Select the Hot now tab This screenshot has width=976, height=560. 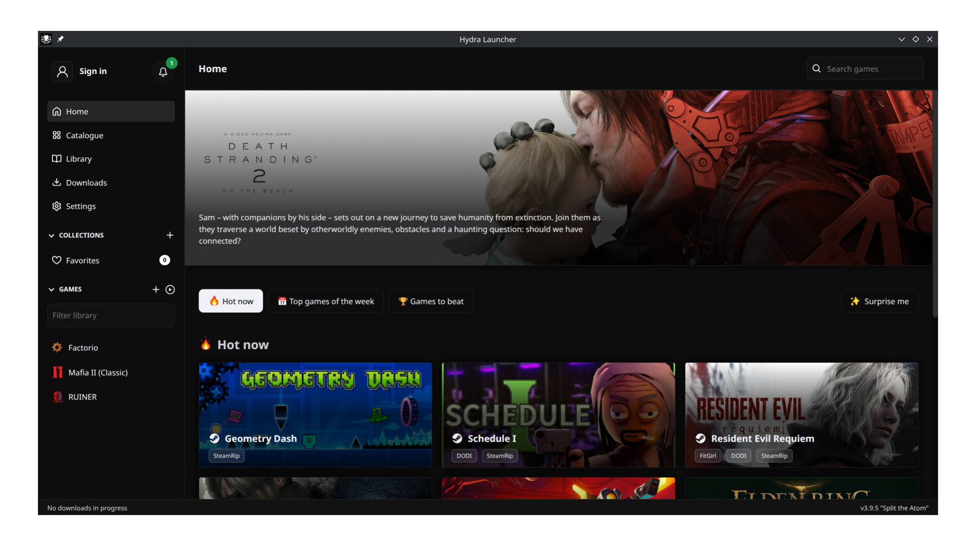click(231, 301)
